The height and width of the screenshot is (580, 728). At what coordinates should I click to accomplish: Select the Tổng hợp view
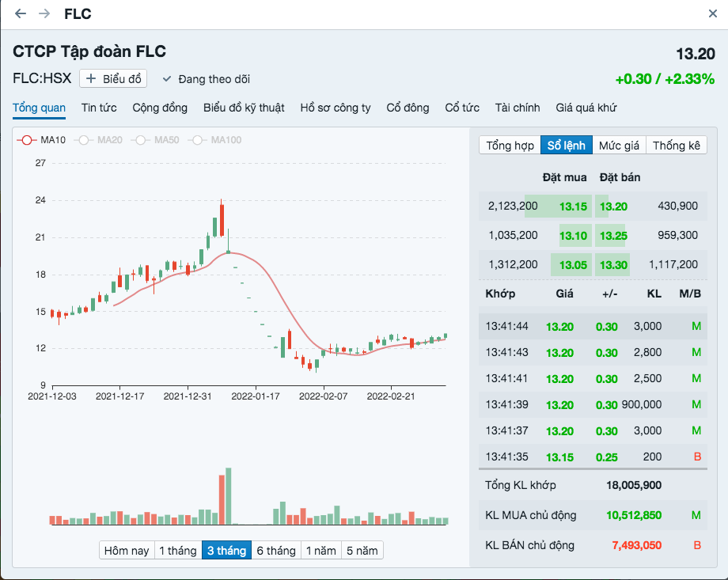[x=510, y=146]
